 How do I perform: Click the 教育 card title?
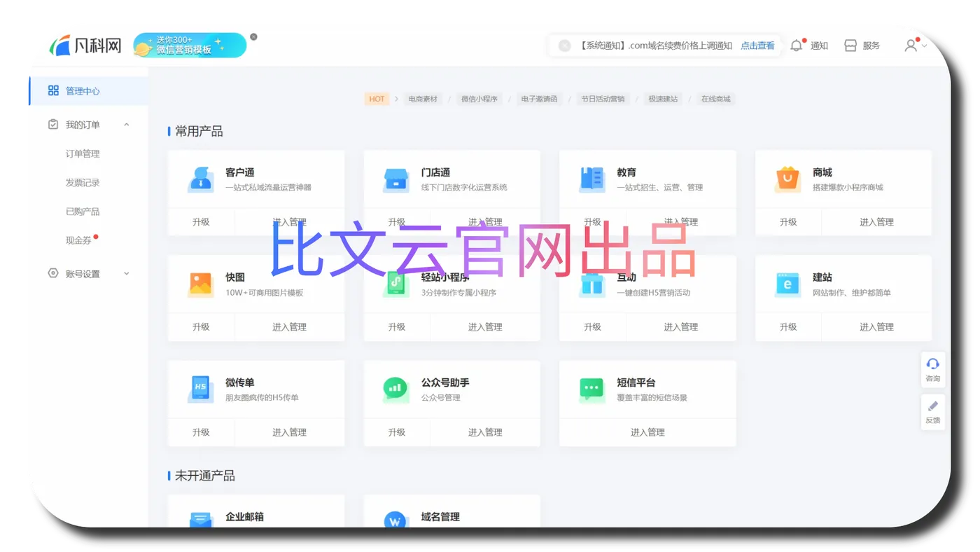pos(626,172)
